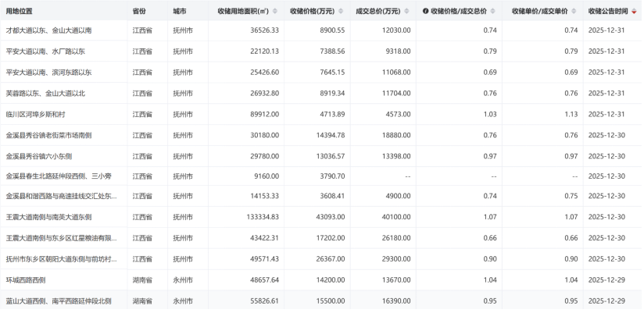
Task: Click area value 22120.13
Action: click(264, 52)
